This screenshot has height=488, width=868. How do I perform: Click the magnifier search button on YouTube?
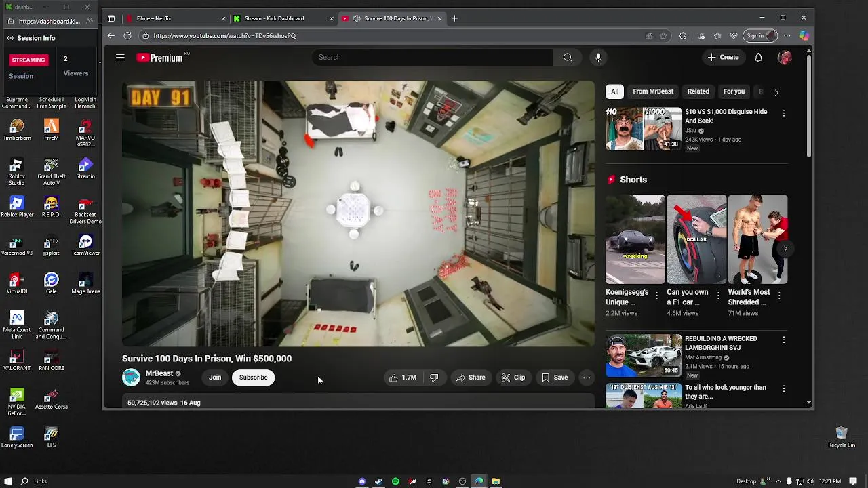[568, 58]
